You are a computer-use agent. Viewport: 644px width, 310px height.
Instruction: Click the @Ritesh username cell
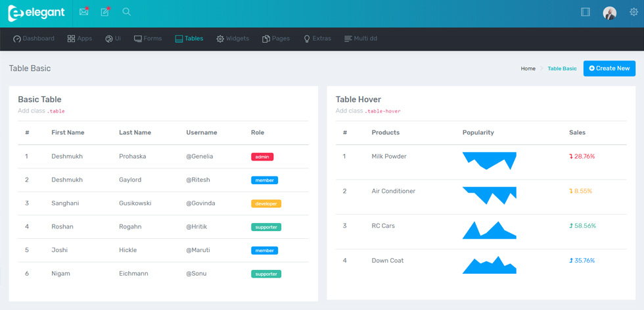(198, 180)
